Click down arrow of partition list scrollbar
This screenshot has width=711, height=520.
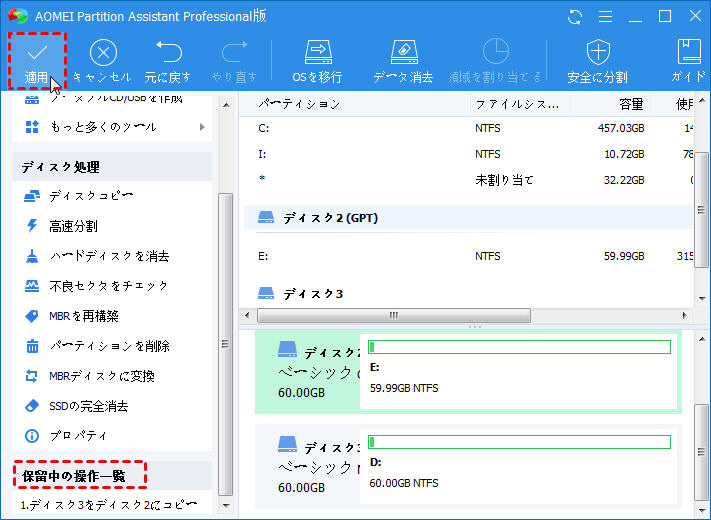[702, 299]
